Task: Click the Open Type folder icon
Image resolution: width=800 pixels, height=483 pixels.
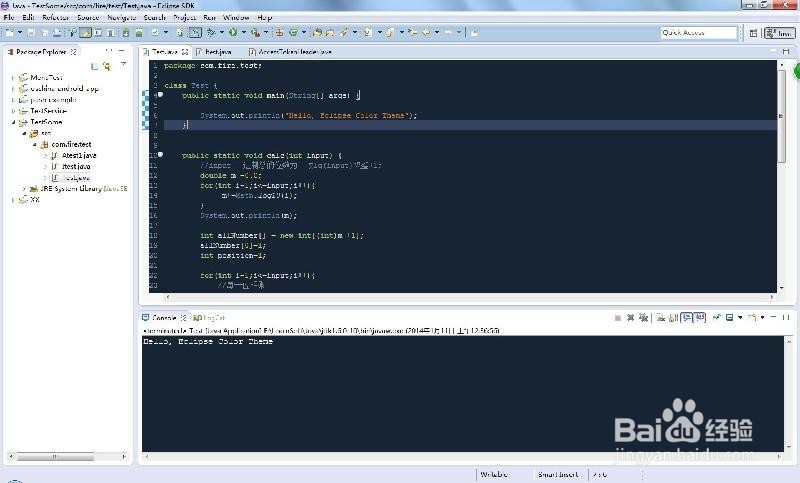Action: coord(317,33)
